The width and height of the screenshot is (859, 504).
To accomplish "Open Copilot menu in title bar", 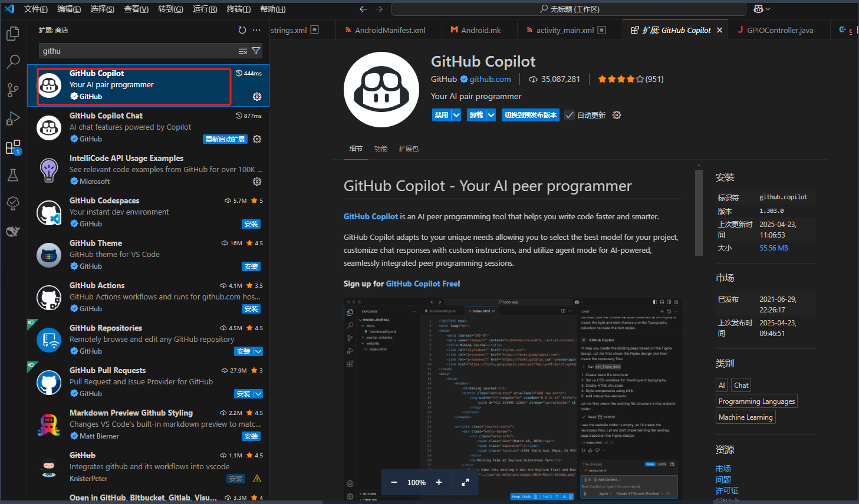I will [759, 9].
